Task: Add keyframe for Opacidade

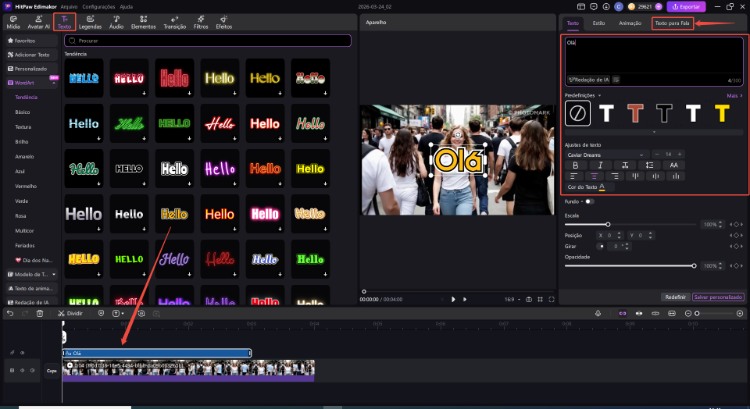Action: (736, 265)
